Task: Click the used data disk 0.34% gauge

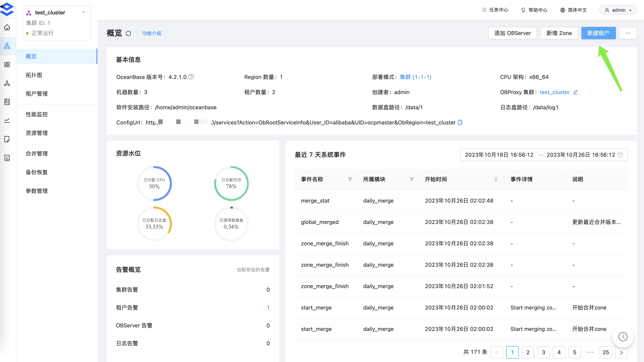Action: click(x=231, y=224)
